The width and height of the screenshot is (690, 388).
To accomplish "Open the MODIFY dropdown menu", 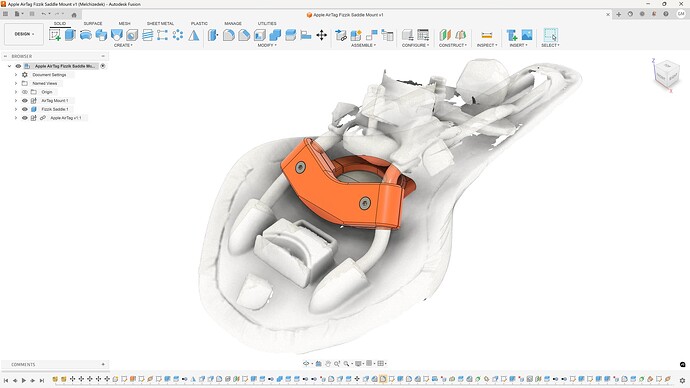I will click(267, 45).
